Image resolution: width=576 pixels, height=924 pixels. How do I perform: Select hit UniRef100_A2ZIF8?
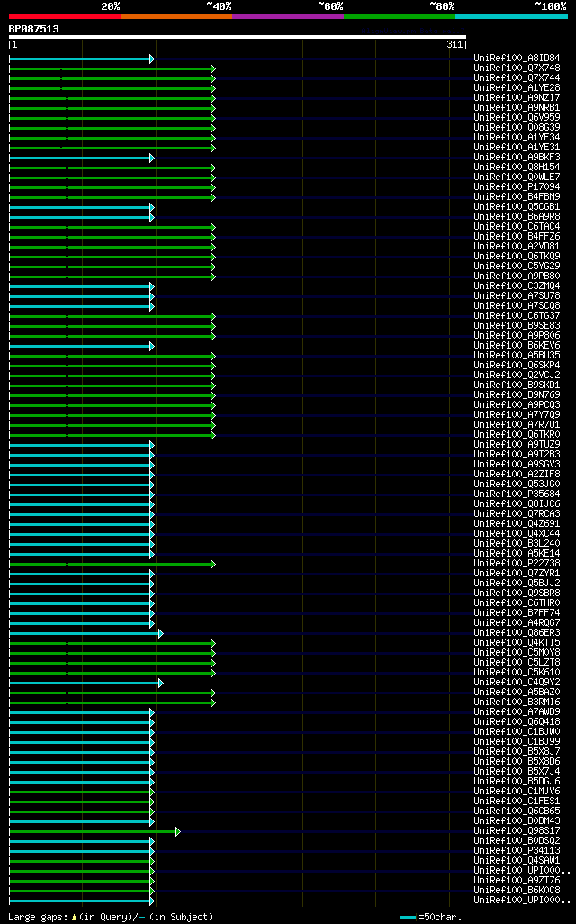pos(517,475)
